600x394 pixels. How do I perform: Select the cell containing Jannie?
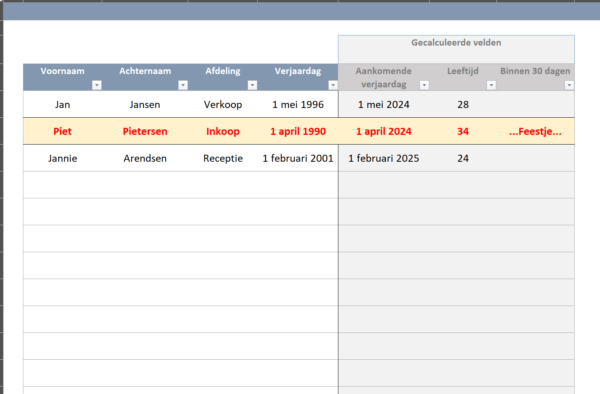(x=62, y=158)
